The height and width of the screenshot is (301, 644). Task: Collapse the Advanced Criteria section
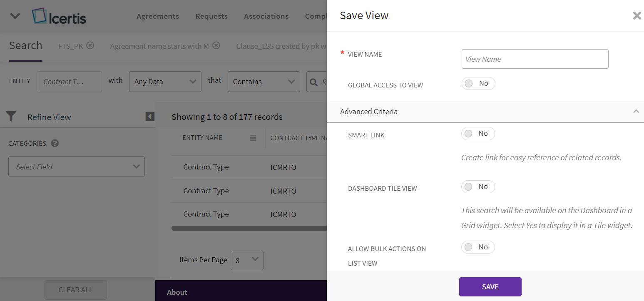click(636, 111)
